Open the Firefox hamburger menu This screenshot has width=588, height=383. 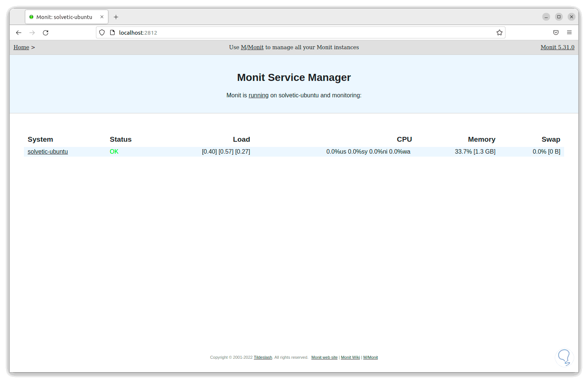(x=569, y=33)
